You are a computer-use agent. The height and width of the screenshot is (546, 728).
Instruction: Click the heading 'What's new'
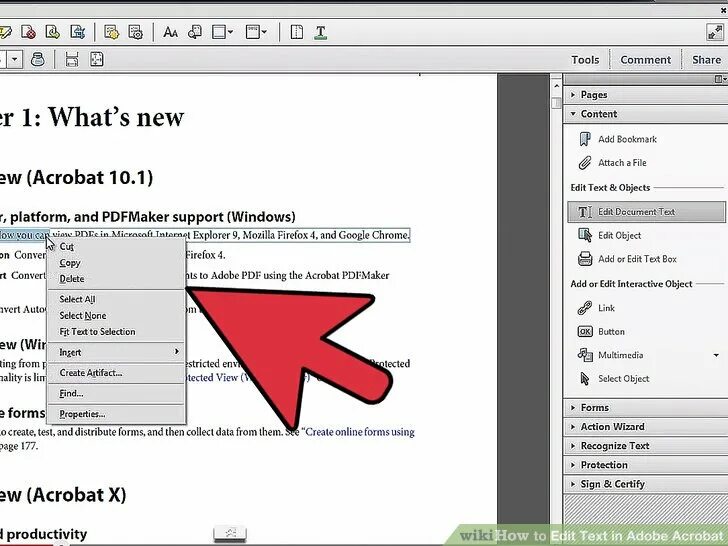click(x=116, y=117)
